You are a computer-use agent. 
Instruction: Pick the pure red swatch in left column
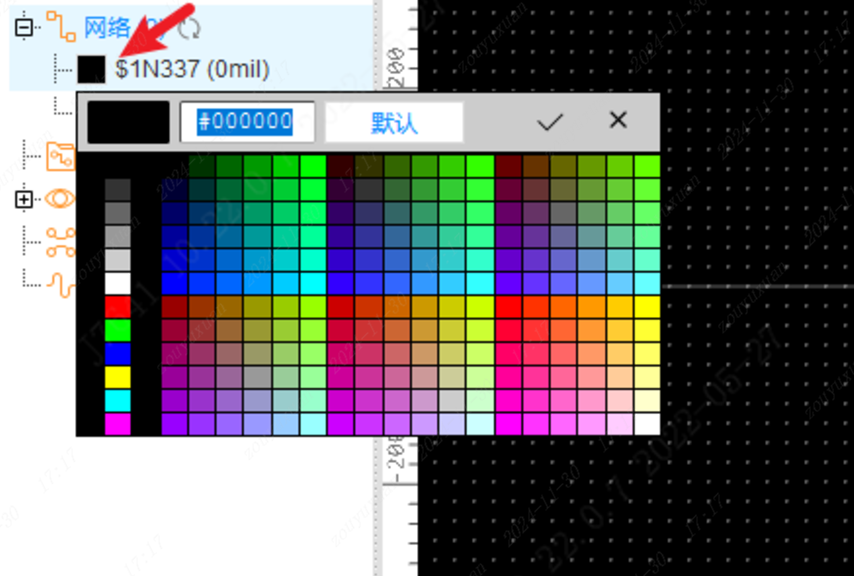click(x=118, y=307)
